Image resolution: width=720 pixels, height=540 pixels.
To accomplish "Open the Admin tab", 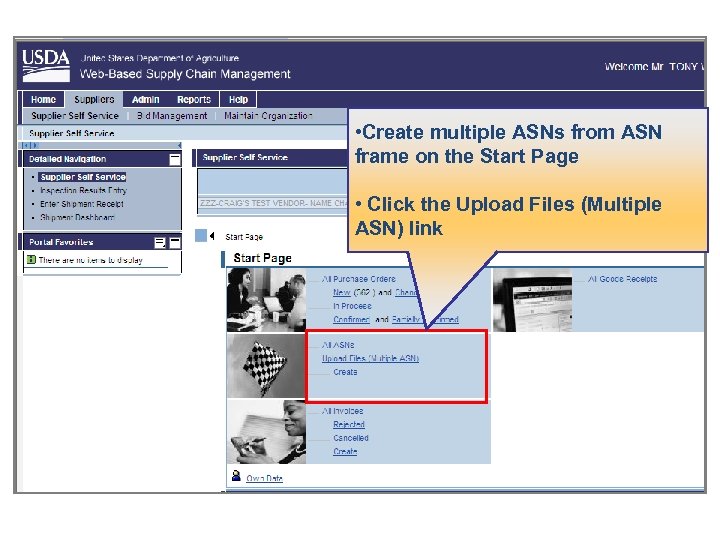I will [x=146, y=100].
